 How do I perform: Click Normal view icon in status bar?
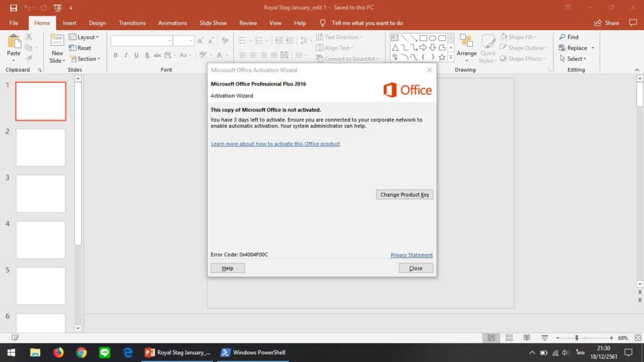(x=491, y=337)
